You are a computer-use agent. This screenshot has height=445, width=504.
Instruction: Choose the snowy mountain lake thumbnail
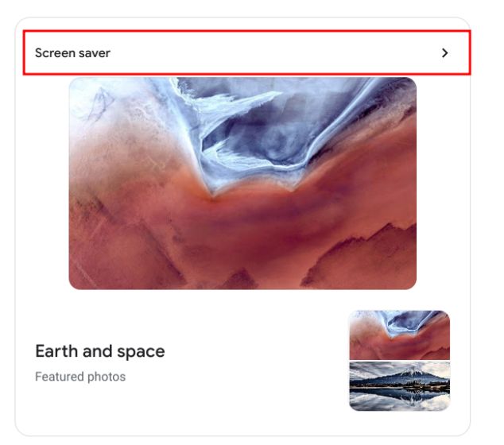coord(400,386)
